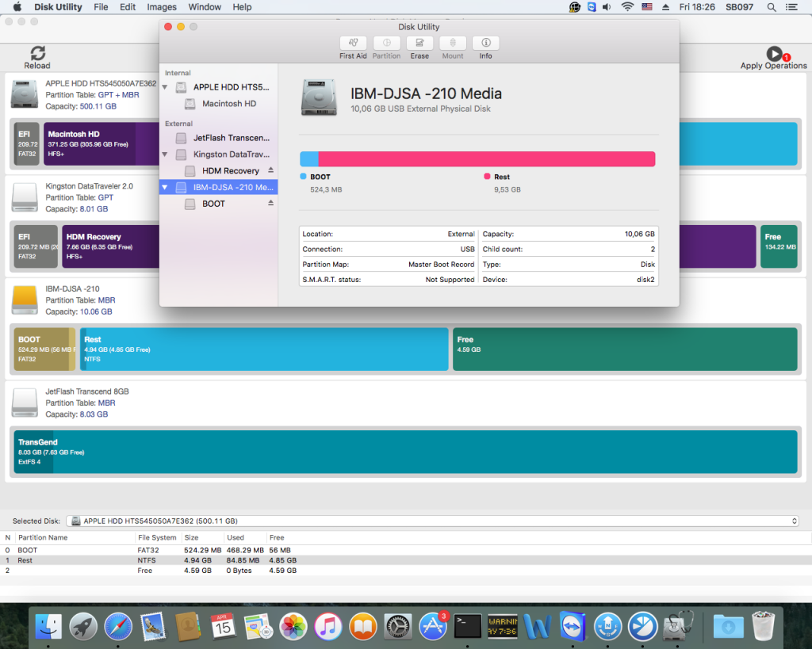Open the Downloads folder in the Dock
The image size is (812, 649).
coord(728,626)
